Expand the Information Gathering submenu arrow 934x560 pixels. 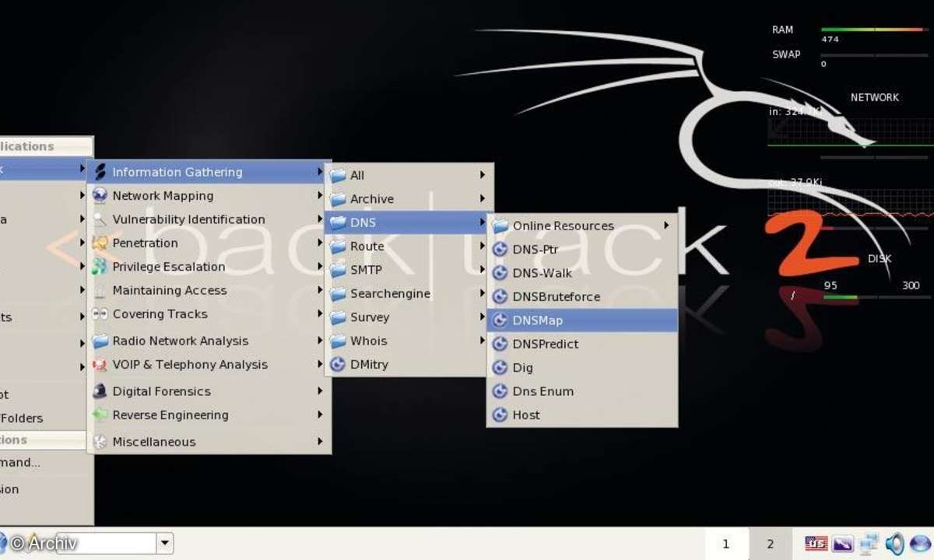tap(320, 172)
